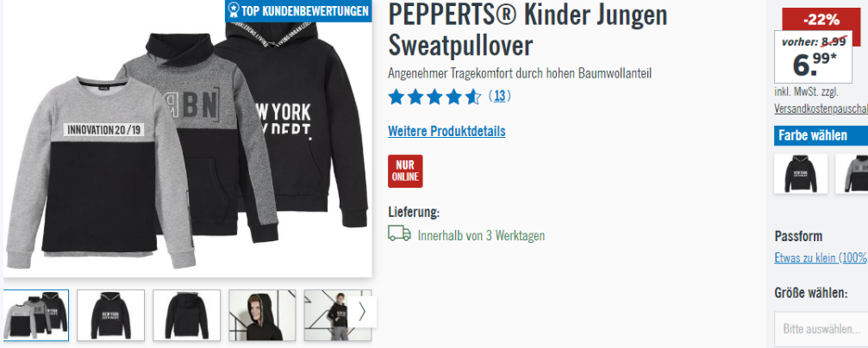Click the Farbe wählen header
Image resolution: width=868 pixels, height=348 pixels.
[x=821, y=135]
